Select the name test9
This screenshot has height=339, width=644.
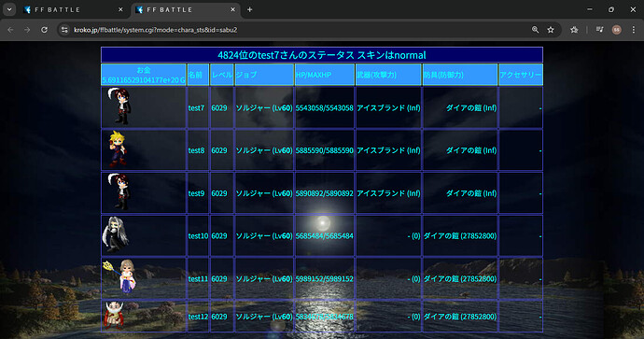196,193
